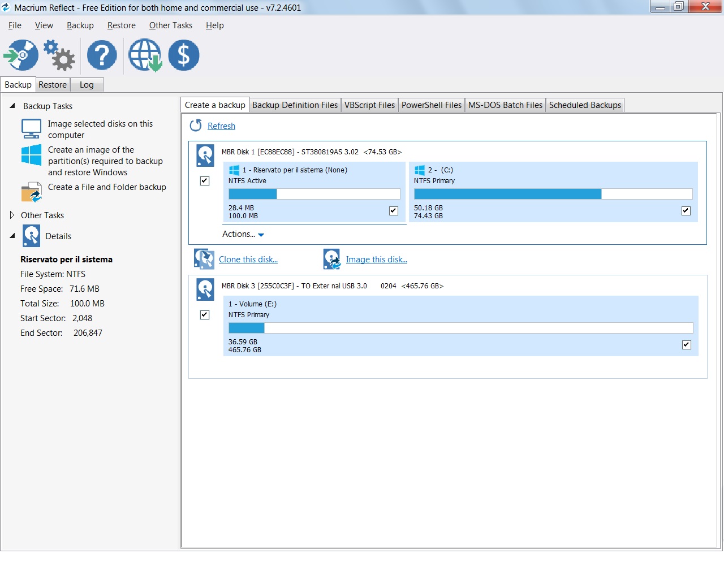
Task: Click the Clone this disk link
Action: 248,260
